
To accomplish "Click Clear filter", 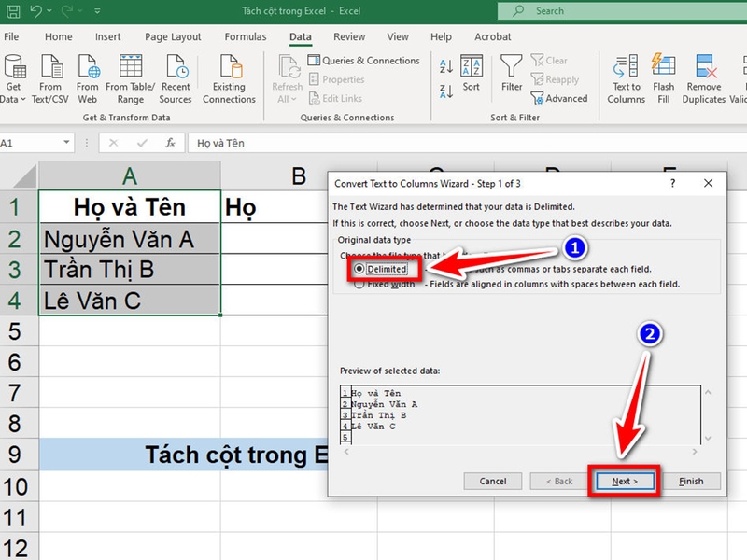I will tap(549, 61).
